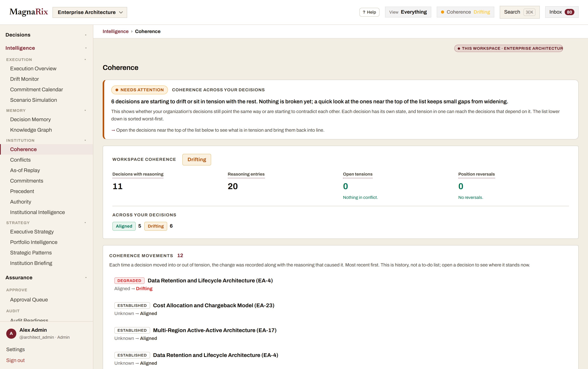Open Institution Briefing

click(31, 263)
